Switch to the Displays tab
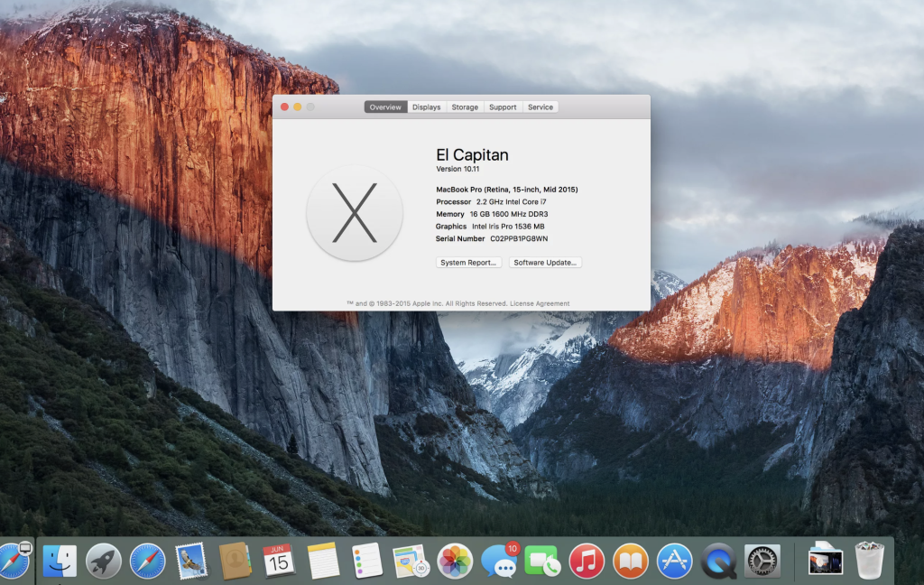924x585 pixels. [426, 107]
